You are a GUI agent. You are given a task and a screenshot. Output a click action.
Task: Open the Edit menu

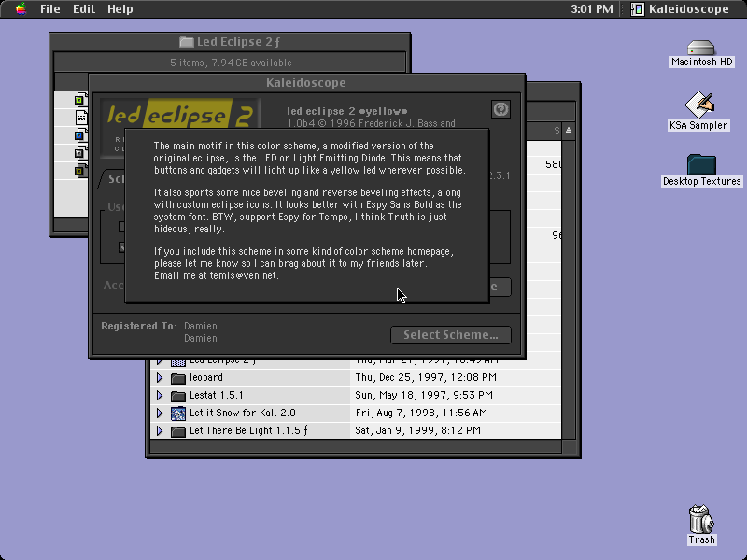[x=84, y=9]
